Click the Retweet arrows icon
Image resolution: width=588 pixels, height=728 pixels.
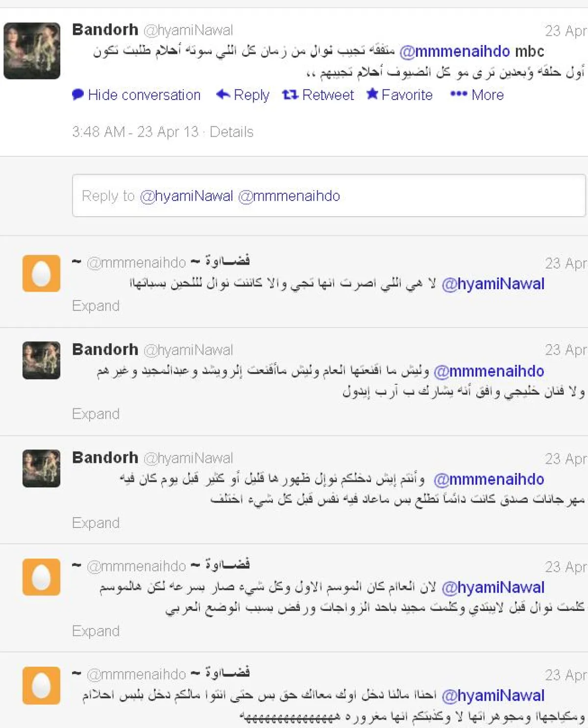pos(290,95)
